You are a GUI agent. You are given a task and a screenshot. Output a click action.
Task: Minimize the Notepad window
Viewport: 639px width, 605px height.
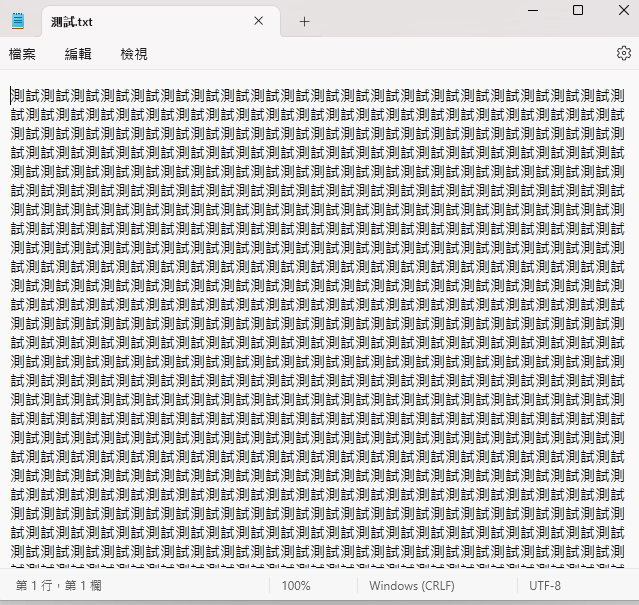533,11
